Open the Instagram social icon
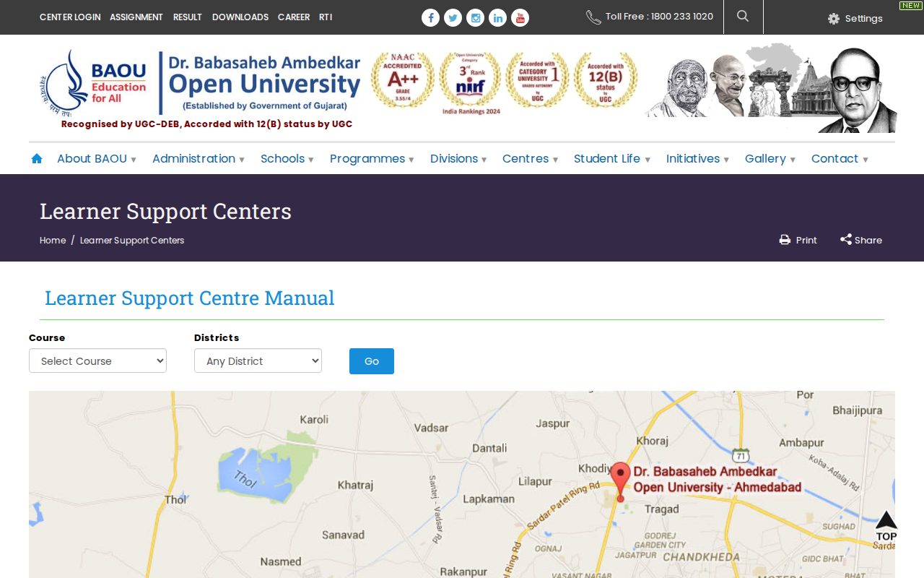The height and width of the screenshot is (578, 924). point(475,18)
